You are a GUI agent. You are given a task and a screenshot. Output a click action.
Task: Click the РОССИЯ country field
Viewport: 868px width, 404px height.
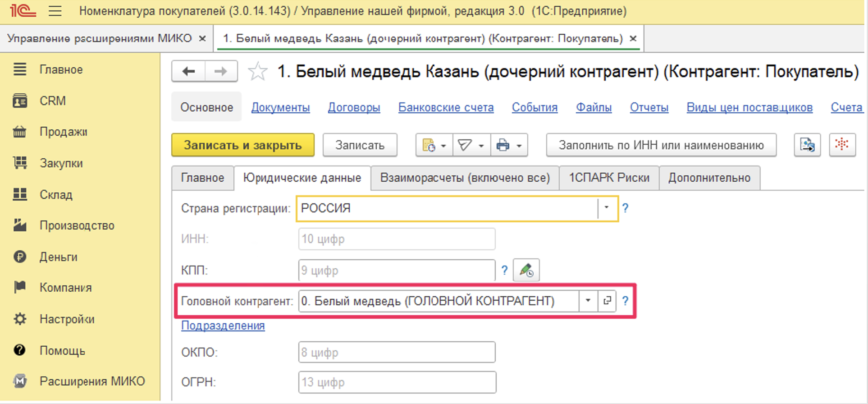click(447, 208)
